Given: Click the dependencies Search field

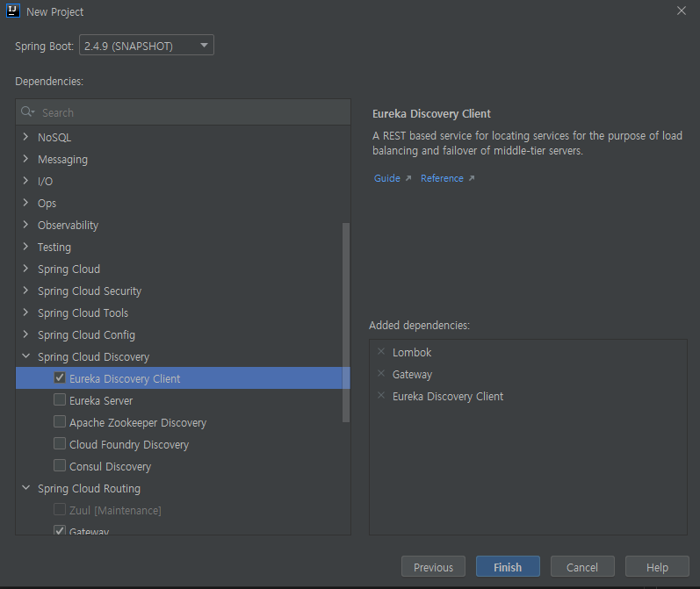Looking at the screenshot, I should [x=183, y=112].
